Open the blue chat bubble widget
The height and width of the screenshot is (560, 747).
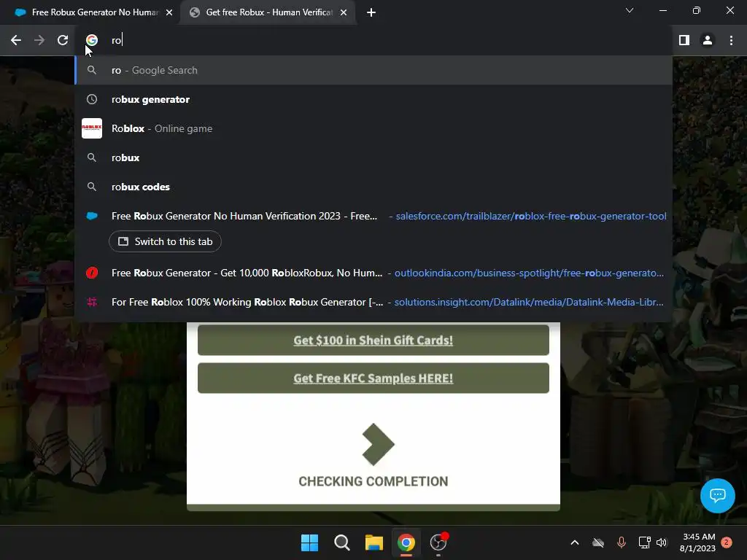click(718, 496)
